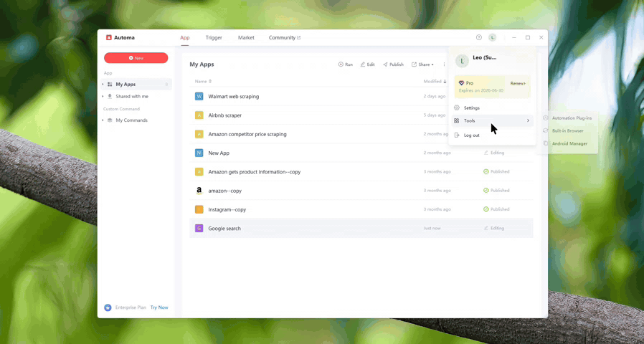
Task: Expand the Tools submenu chevron
Action: click(528, 120)
